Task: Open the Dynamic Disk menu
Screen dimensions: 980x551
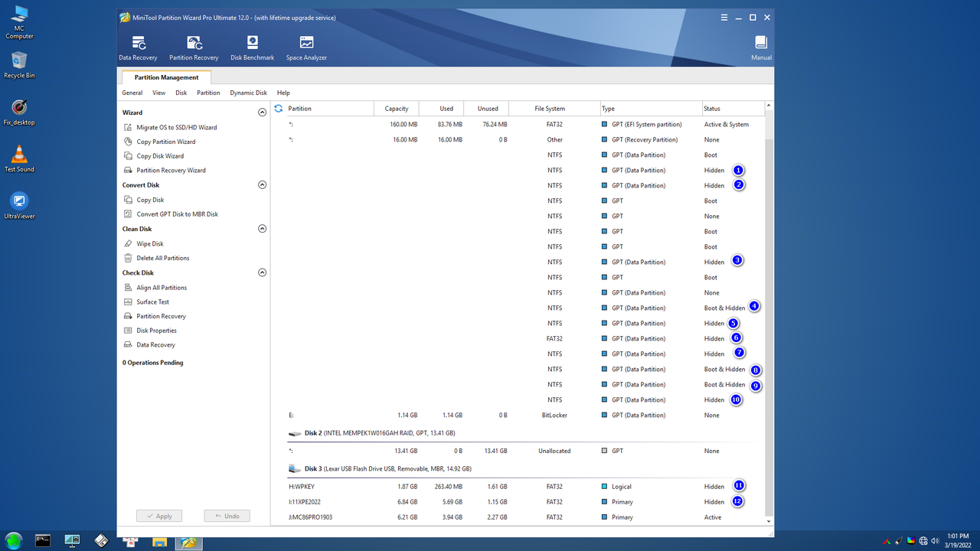Action: [248, 93]
